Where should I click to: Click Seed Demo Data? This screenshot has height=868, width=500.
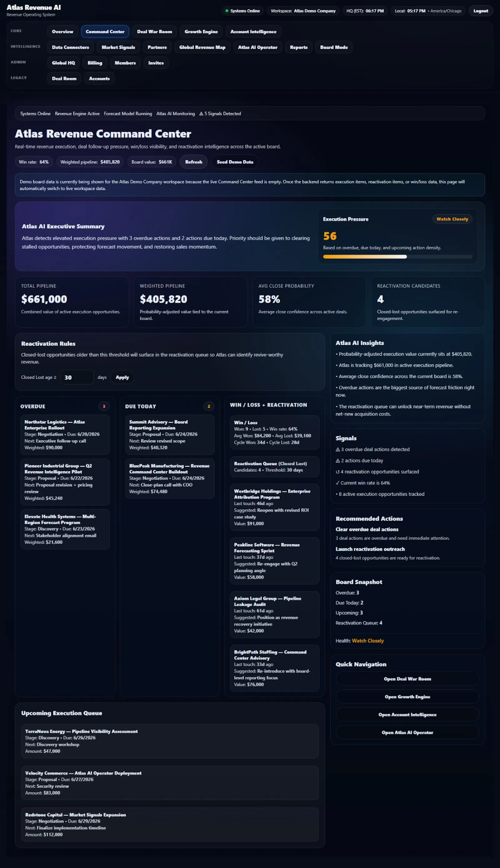click(235, 162)
